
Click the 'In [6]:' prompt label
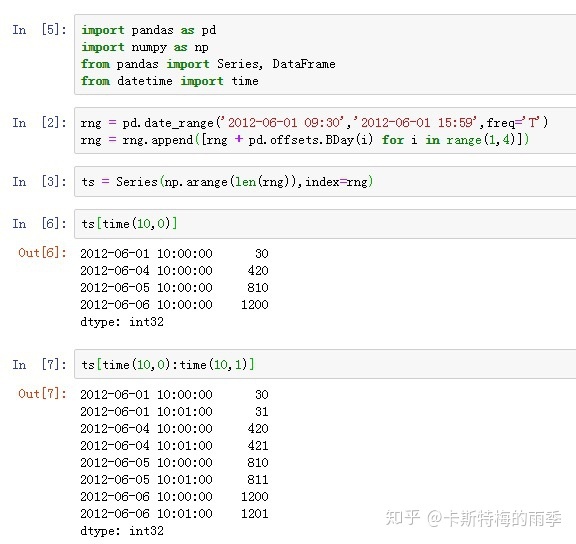(x=40, y=223)
